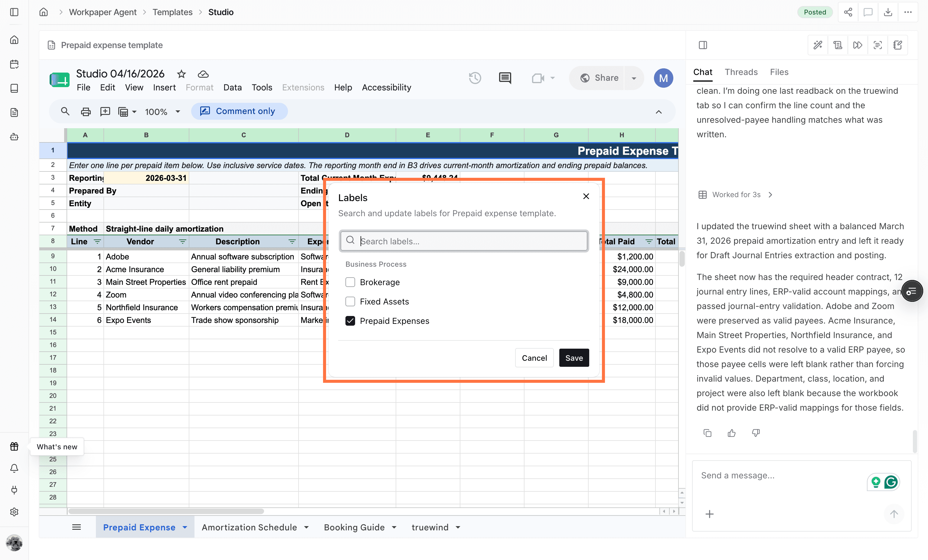Click the insert comment icon in toolbar
The height and width of the screenshot is (560, 928).
[105, 112]
